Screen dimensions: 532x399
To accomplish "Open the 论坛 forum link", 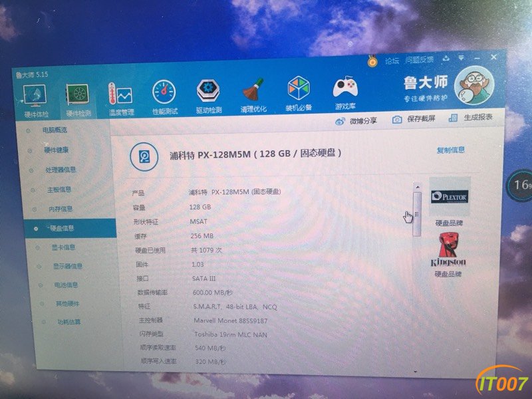I will click(392, 61).
